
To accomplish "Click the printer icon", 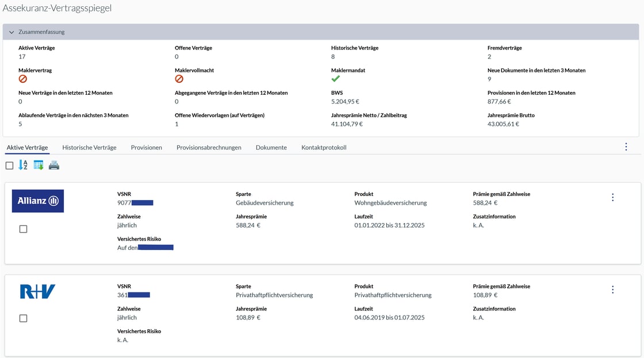I will coord(53,165).
